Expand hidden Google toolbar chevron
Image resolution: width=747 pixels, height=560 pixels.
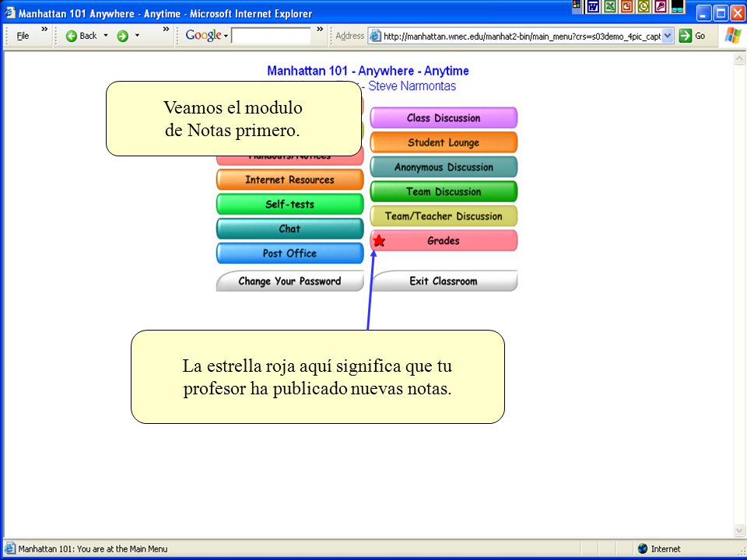320,30
